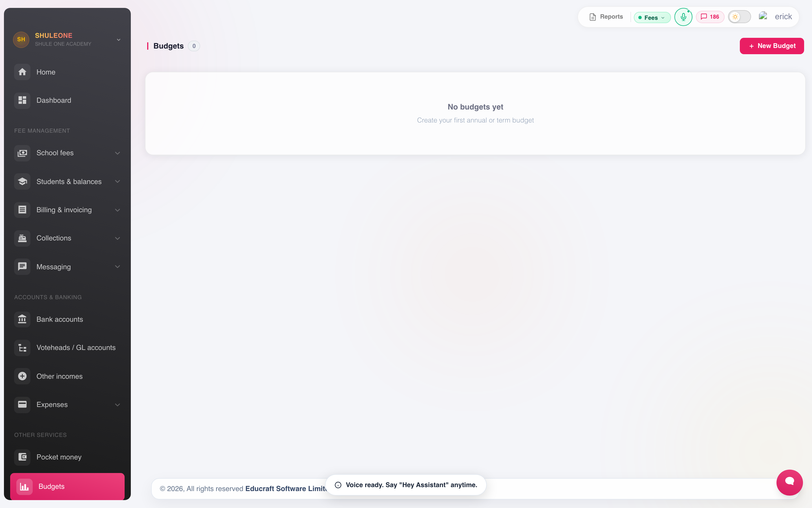Viewport: 812px width, 508px height.
Task: Open Bank accounts menu item
Action: [67, 319]
